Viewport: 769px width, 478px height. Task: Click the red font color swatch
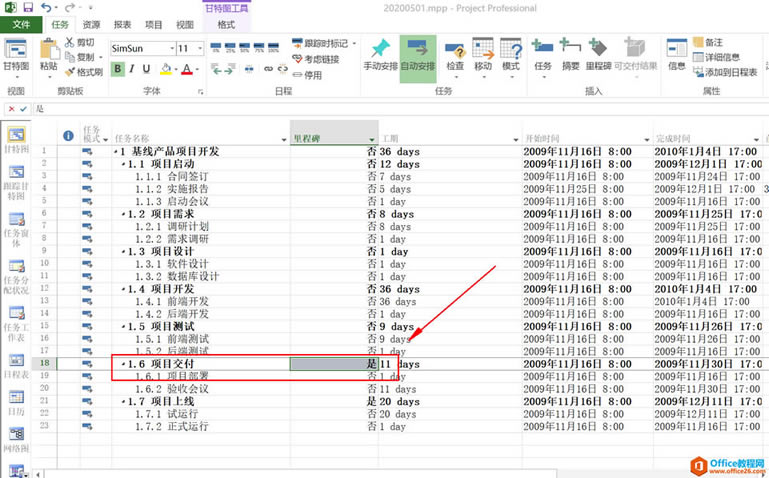coord(187,69)
